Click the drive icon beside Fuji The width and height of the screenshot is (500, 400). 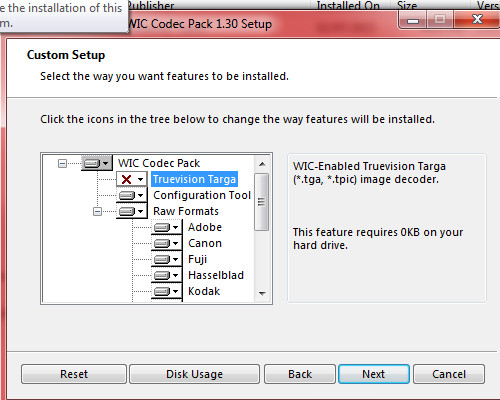point(162,259)
